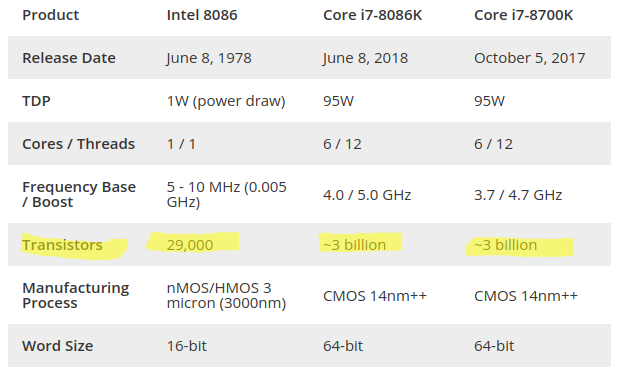
Task: Click the highlighted Transistors label
Action: pyautogui.click(x=62, y=245)
